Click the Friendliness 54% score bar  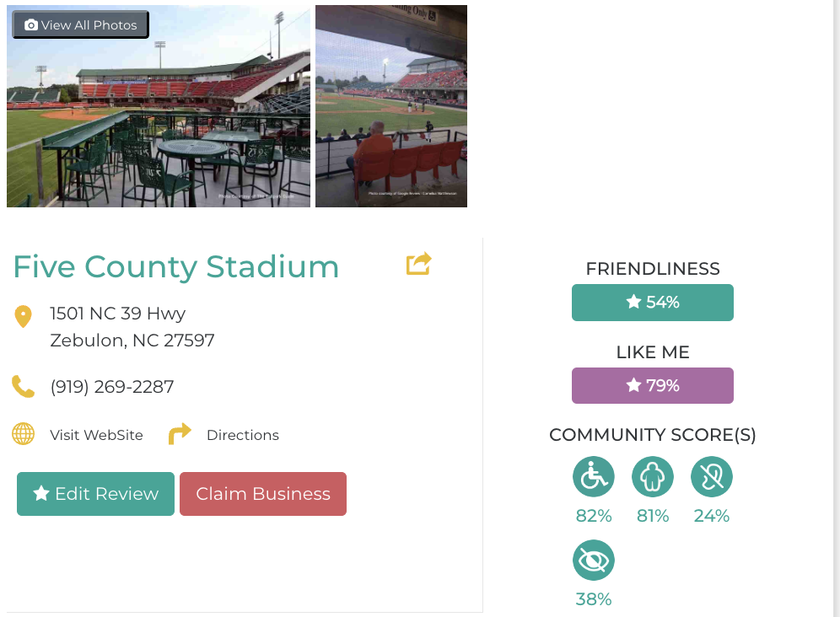(x=652, y=303)
